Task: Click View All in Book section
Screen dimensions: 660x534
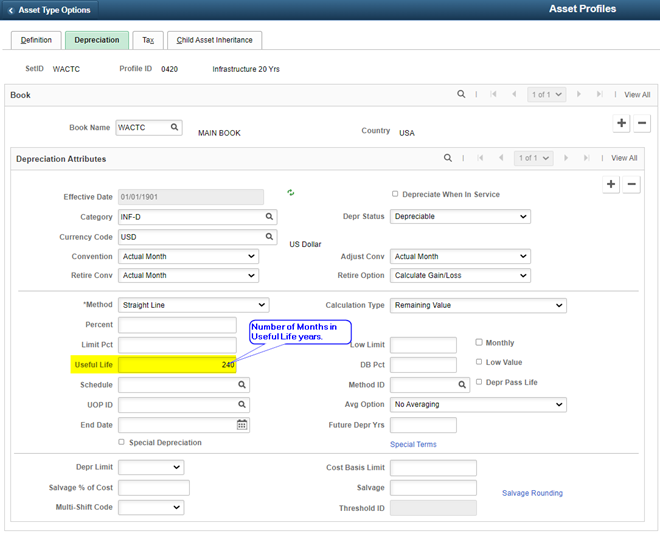Action: click(x=637, y=95)
